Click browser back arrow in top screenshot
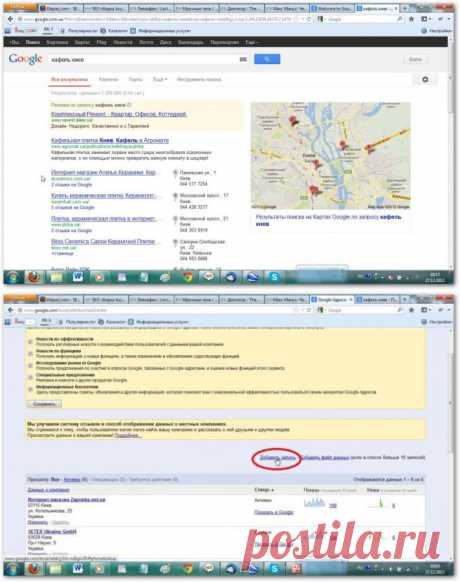The image size is (460, 582). click(x=10, y=19)
